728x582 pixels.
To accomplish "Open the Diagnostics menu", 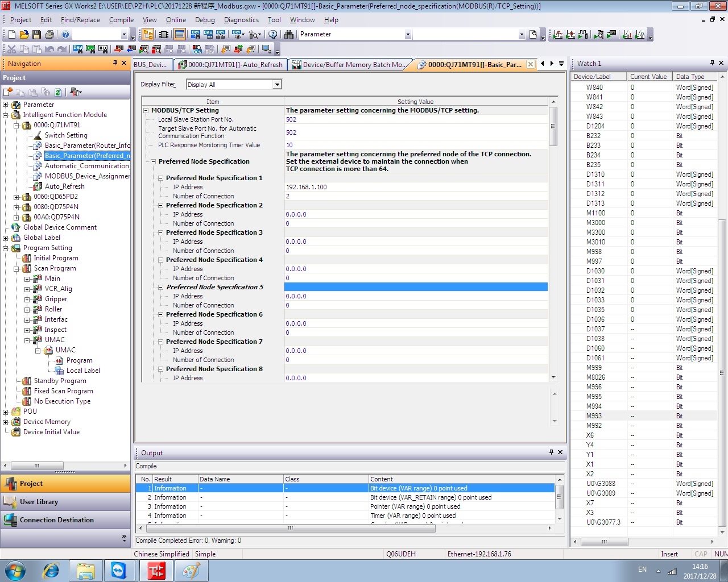I will [x=241, y=20].
